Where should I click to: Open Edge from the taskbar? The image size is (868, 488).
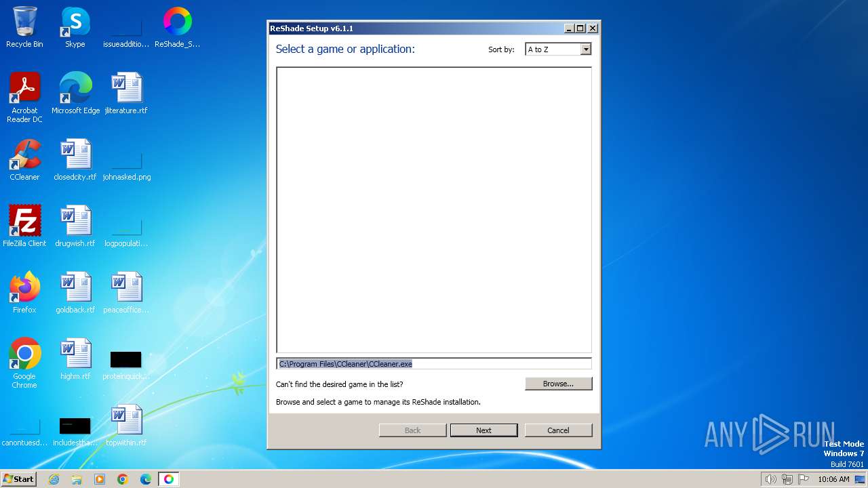pyautogui.click(x=146, y=479)
